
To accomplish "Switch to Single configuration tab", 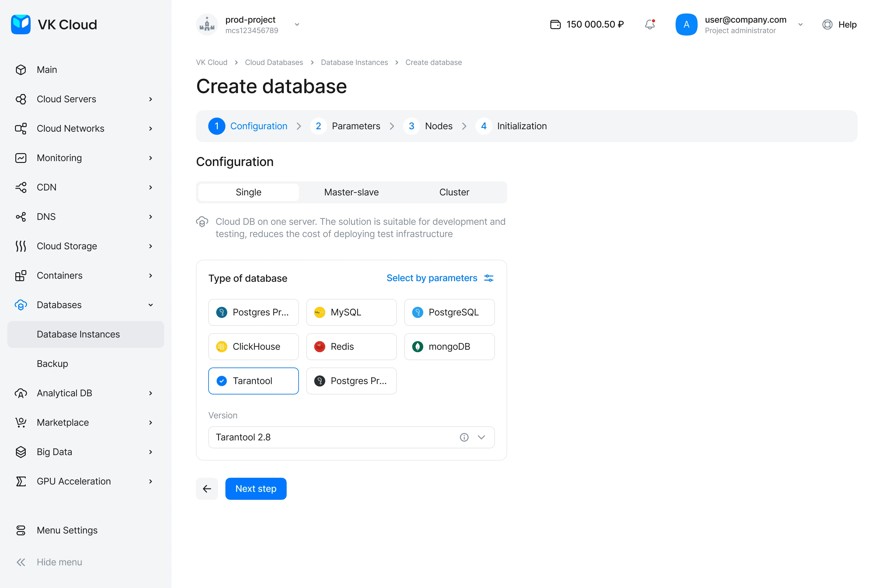I will tap(249, 192).
